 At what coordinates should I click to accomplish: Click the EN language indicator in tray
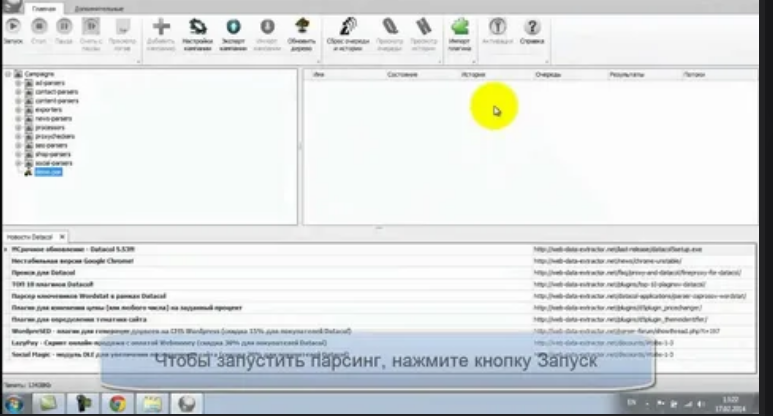point(632,403)
